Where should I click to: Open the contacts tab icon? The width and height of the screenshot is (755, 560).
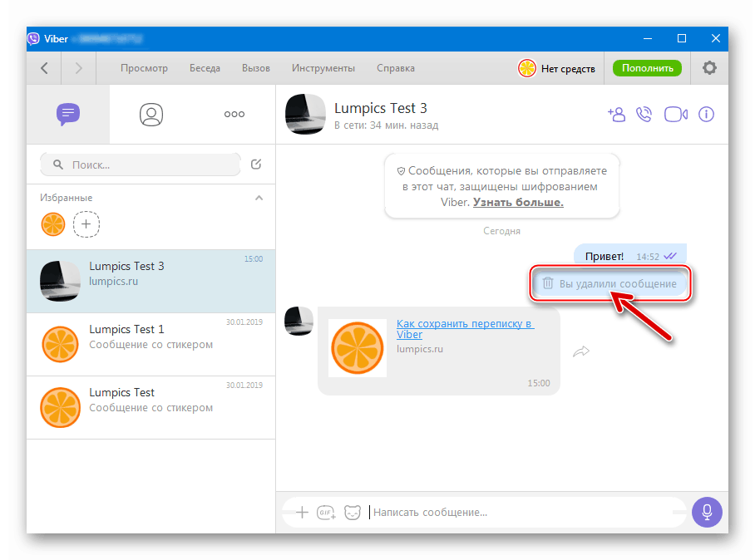[x=151, y=115]
